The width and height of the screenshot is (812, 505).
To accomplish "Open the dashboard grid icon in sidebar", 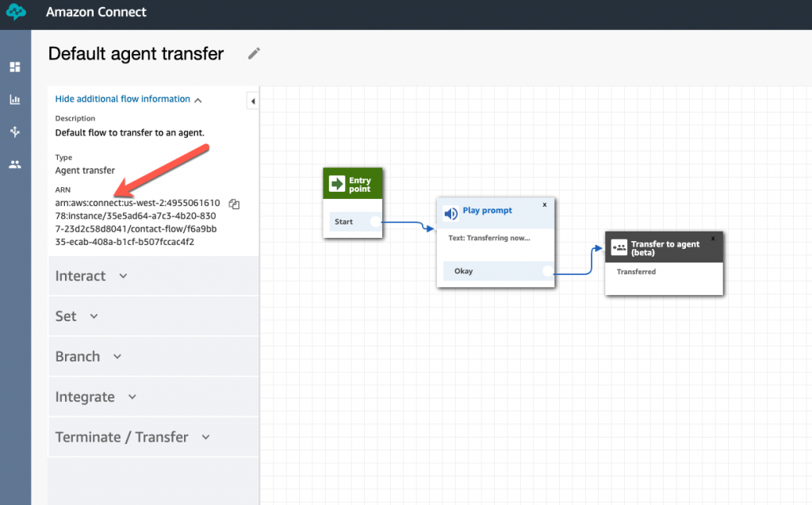I will [x=15, y=67].
